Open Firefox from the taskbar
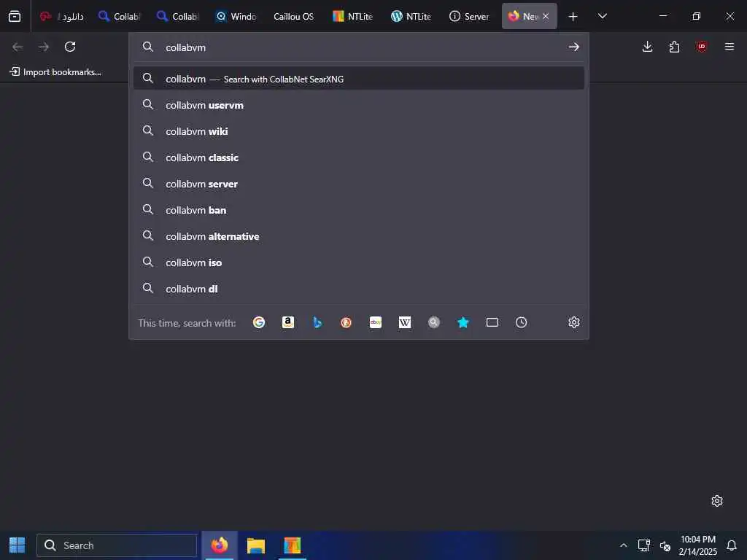Screen dimensions: 747x560 pyautogui.click(x=219, y=545)
